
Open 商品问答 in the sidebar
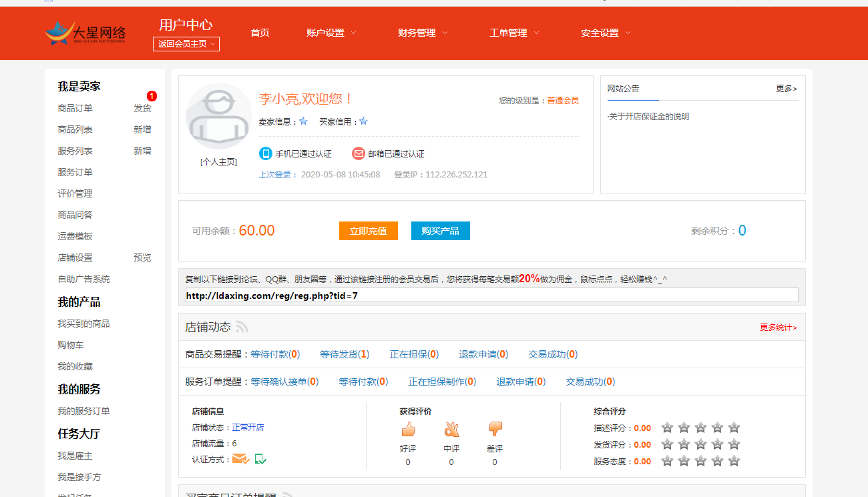pyautogui.click(x=75, y=215)
